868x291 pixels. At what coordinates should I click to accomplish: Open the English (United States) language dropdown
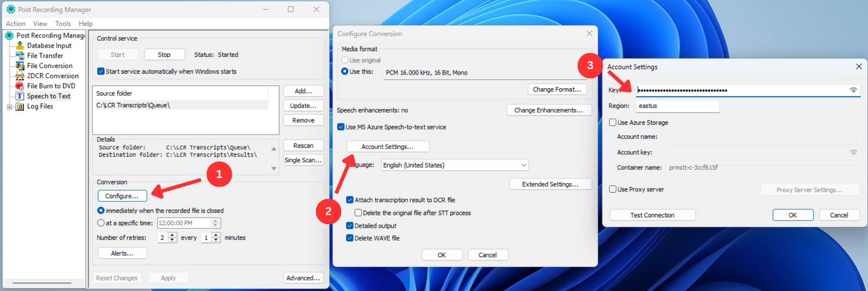455,165
